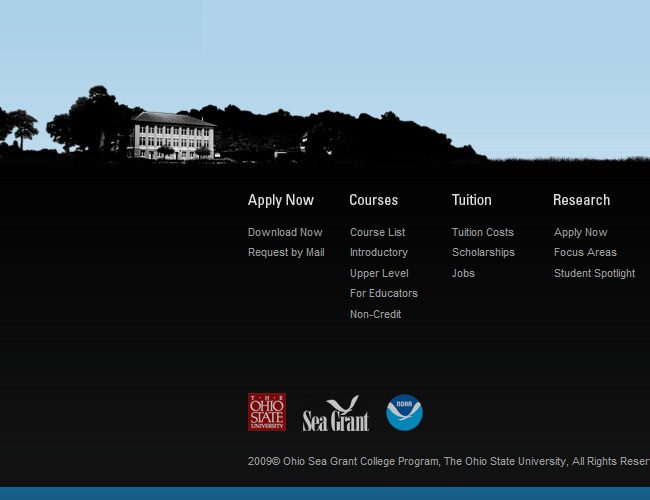The height and width of the screenshot is (500, 650).
Task: Go to Introductory courses
Action: 379,252
